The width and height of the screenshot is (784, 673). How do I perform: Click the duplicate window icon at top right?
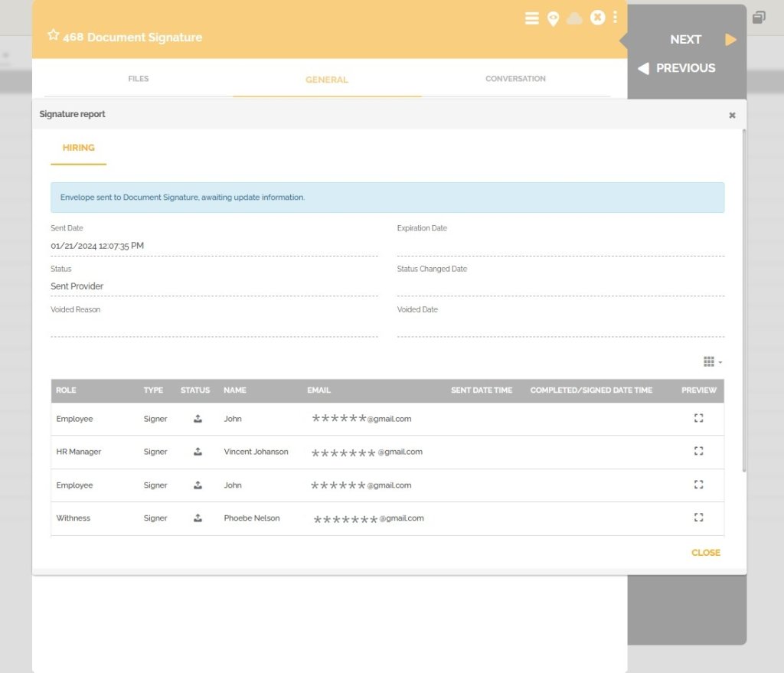[759, 16]
